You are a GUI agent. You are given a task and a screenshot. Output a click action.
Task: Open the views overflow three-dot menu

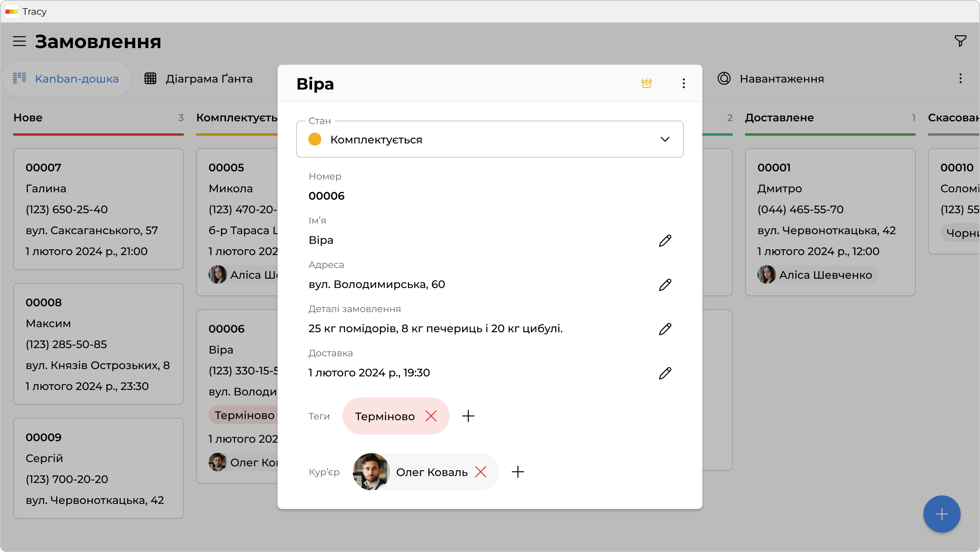click(960, 79)
